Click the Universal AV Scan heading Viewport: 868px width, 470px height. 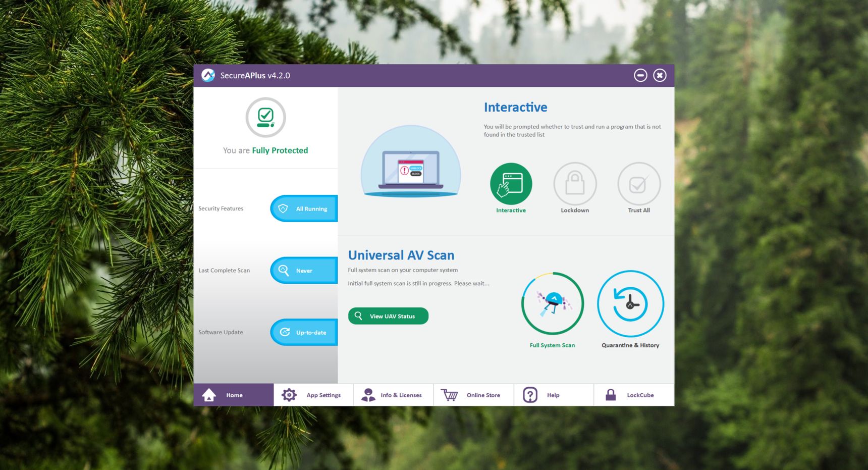401,255
